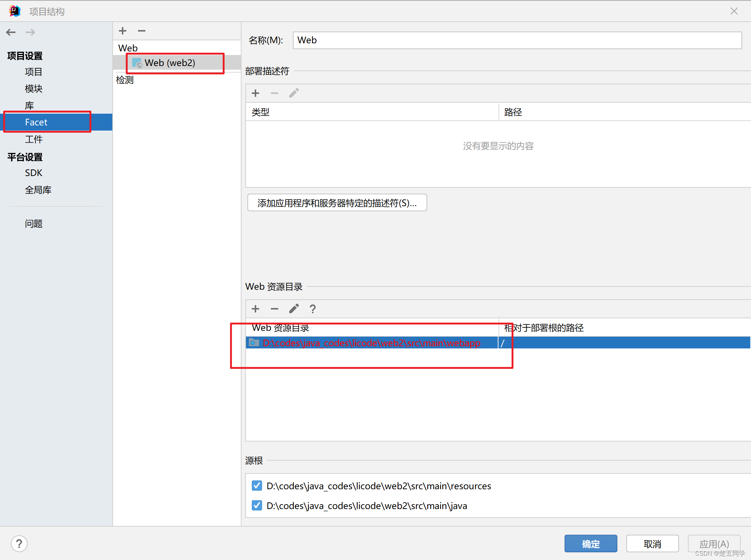Open the 问题 section

click(x=33, y=224)
